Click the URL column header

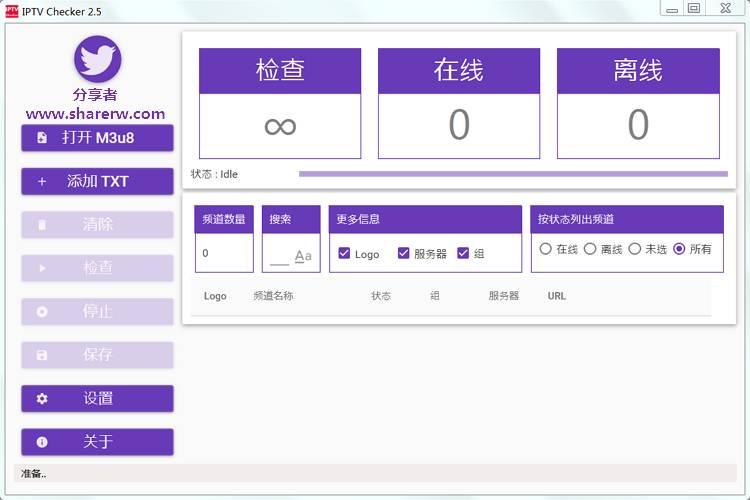tap(557, 296)
